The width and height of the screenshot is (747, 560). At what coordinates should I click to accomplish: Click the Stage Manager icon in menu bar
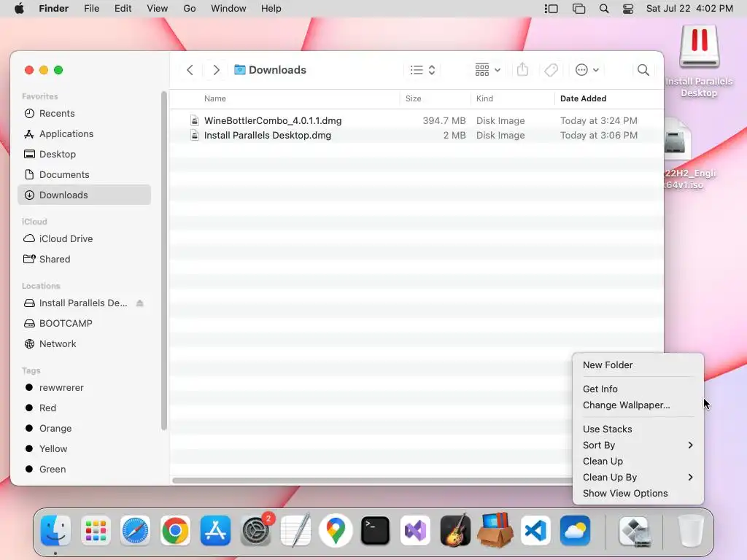coord(551,9)
